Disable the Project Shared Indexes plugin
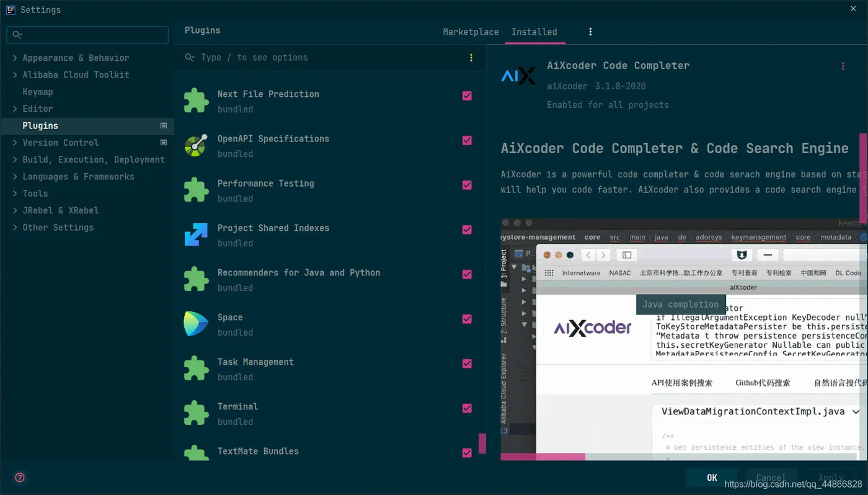868x495 pixels. [467, 230]
